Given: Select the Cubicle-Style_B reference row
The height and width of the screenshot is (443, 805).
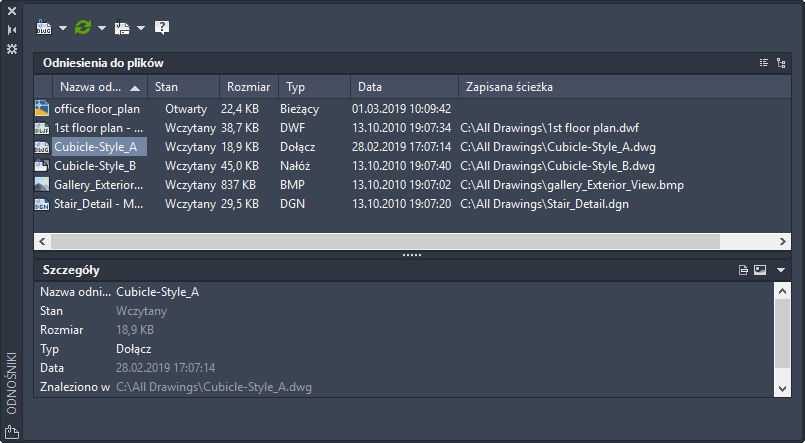Looking at the screenshot, I should coord(95,166).
